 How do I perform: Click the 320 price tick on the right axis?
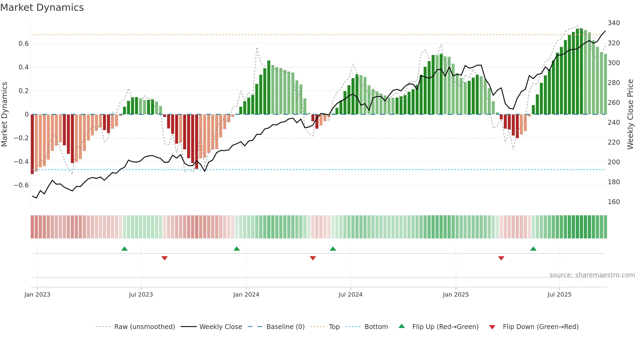point(614,43)
